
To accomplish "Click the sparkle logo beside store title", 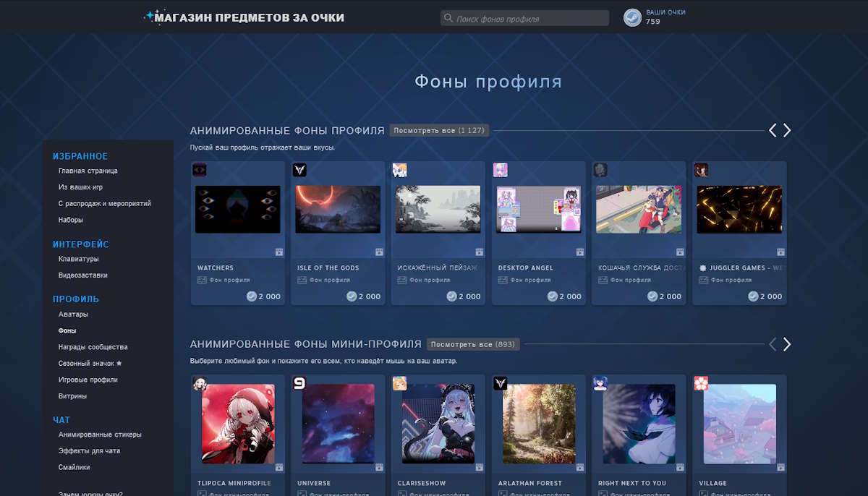I will [x=150, y=17].
